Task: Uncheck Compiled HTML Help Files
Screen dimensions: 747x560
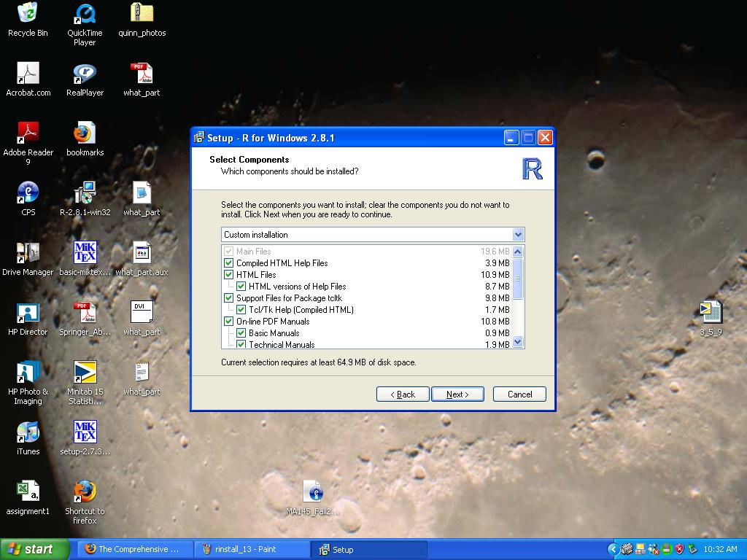Action: coord(228,263)
